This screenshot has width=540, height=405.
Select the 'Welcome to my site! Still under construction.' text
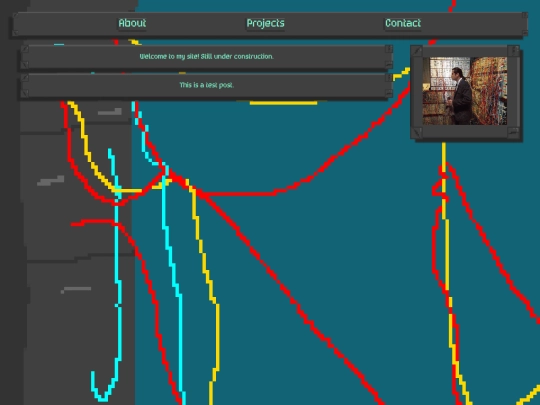[207, 56]
